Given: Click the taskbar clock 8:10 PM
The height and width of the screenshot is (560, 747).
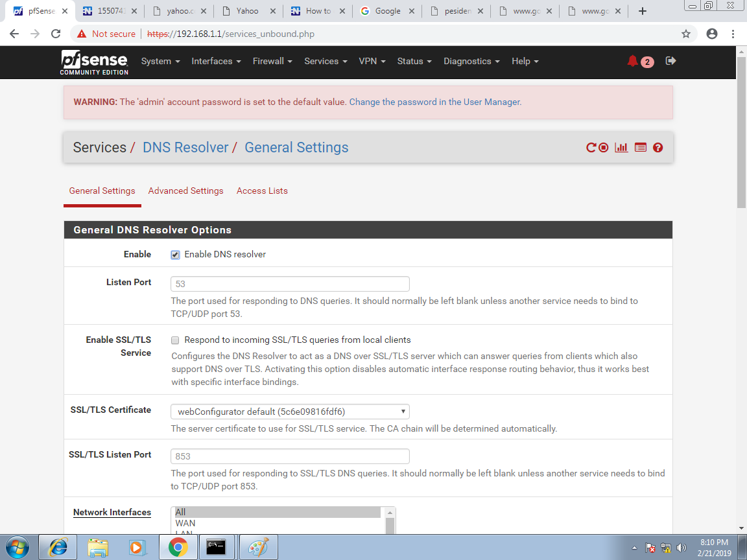Looking at the screenshot, I should click(x=714, y=542).
